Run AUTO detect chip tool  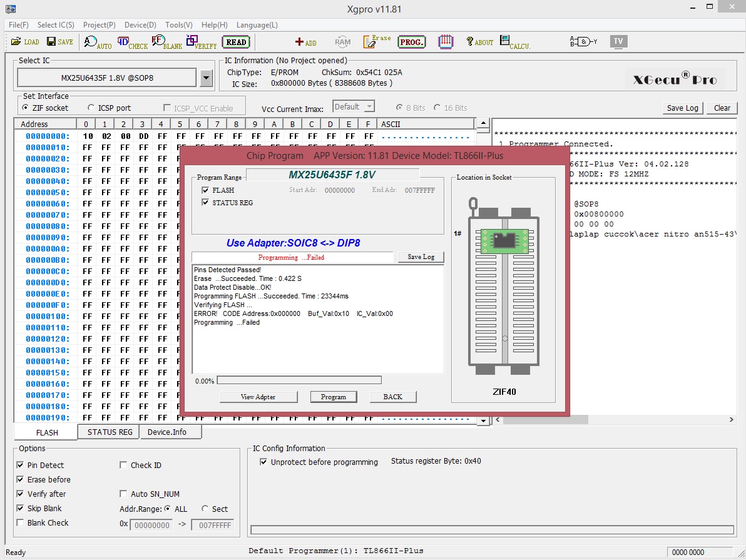click(98, 43)
